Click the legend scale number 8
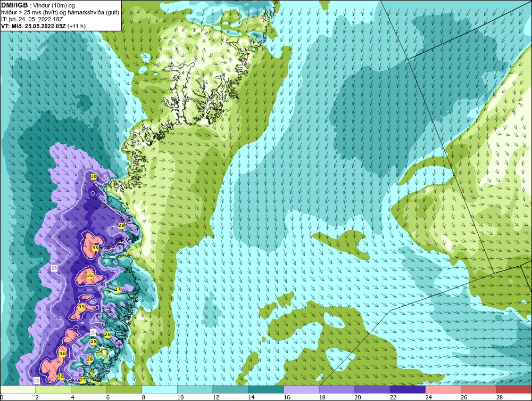 144,397
